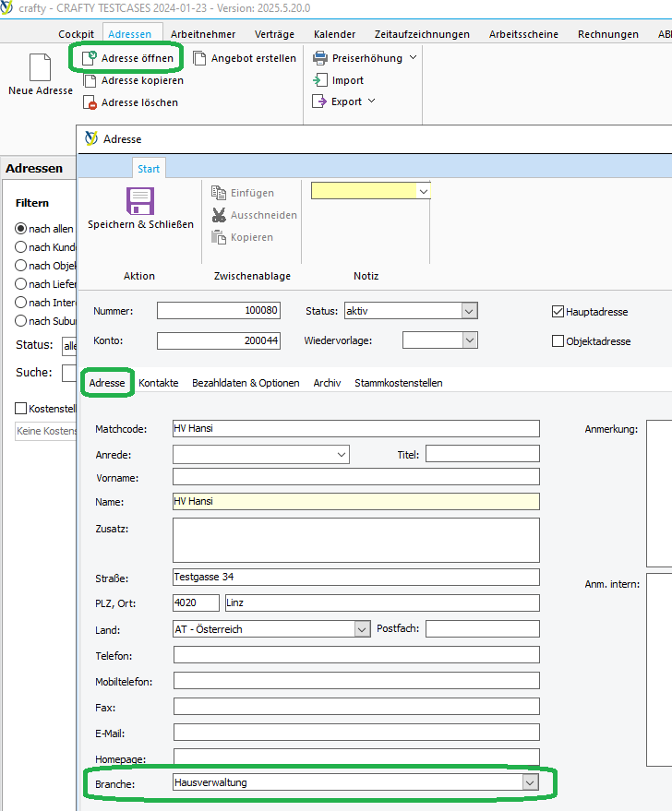Open the Arbeitnehmer tab
Viewport: 672px width, 811px height.
(x=203, y=34)
